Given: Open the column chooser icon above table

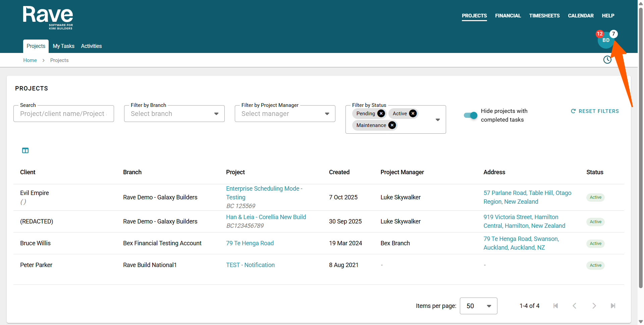Looking at the screenshot, I should click(25, 150).
